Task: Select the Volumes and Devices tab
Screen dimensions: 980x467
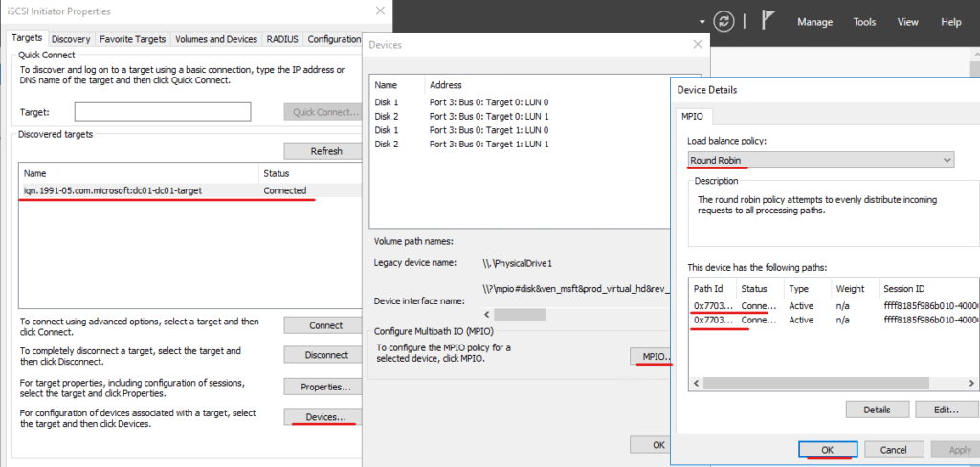Action: click(x=216, y=39)
